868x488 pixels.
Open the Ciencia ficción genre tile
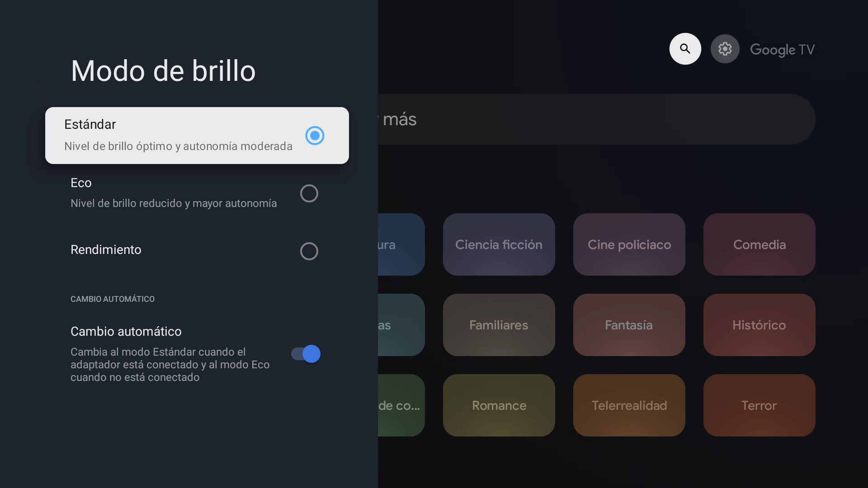[499, 244]
